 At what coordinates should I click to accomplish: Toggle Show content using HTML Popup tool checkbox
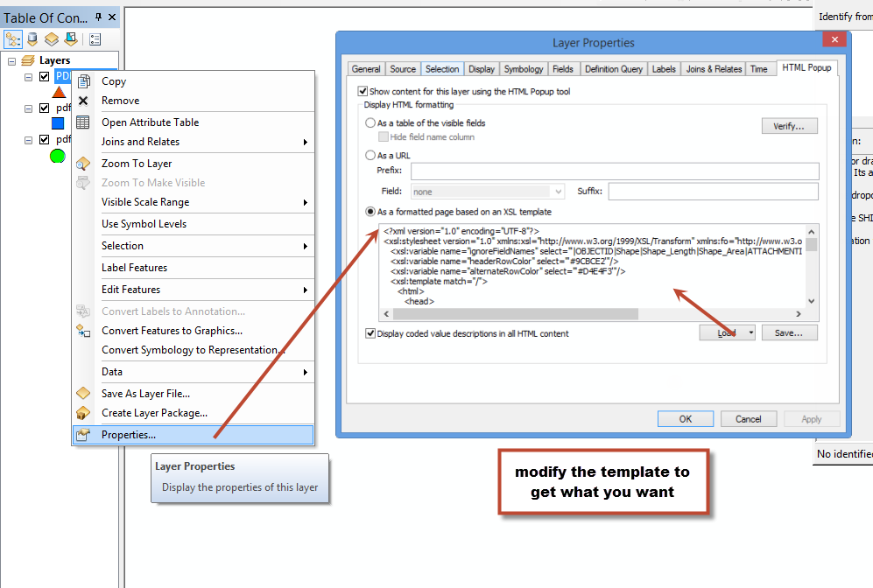point(363,91)
